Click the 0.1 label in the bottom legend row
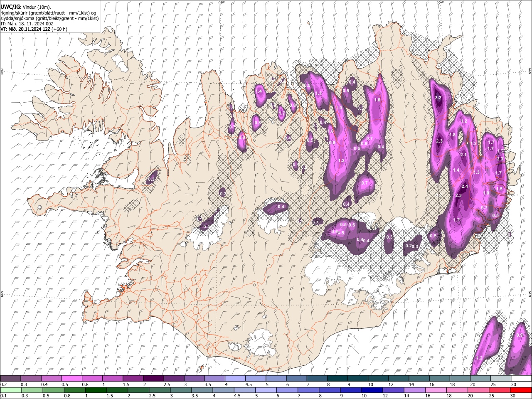Screen dimensions: 532x399 click(3, 396)
